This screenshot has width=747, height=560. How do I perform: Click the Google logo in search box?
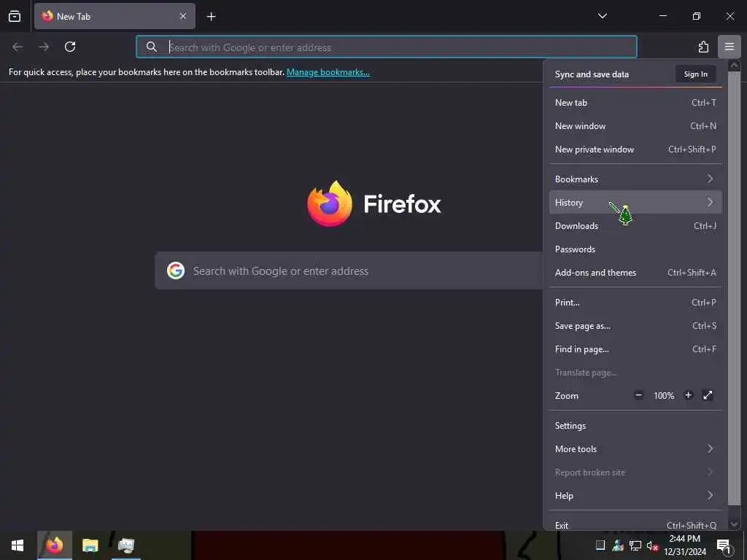pos(176,271)
